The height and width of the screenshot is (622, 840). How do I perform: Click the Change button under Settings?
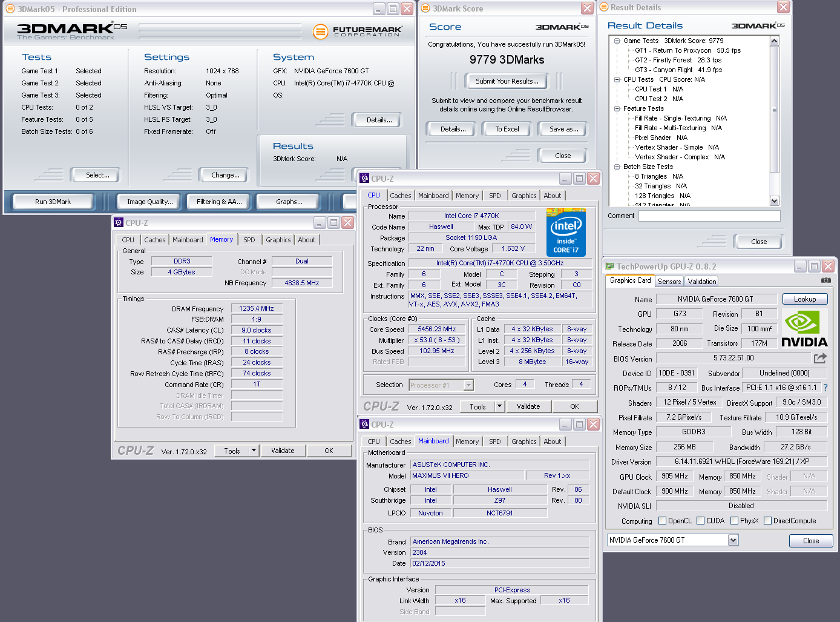[x=225, y=175]
